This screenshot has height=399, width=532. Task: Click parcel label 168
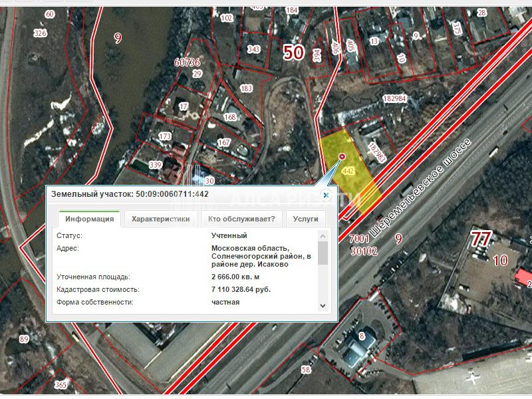click(x=229, y=117)
